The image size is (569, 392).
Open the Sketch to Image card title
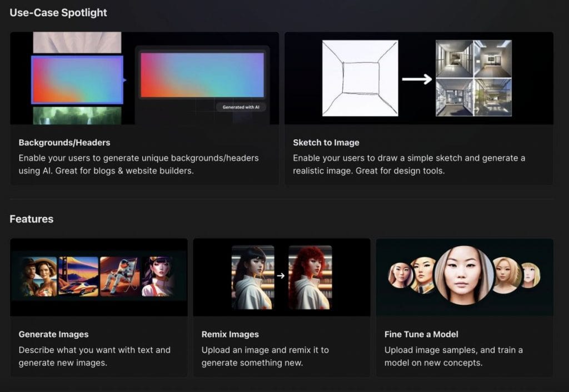[x=326, y=143]
